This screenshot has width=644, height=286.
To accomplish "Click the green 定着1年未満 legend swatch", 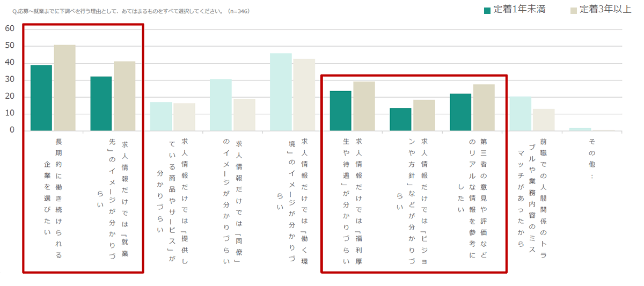I will [x=487, y=10].
